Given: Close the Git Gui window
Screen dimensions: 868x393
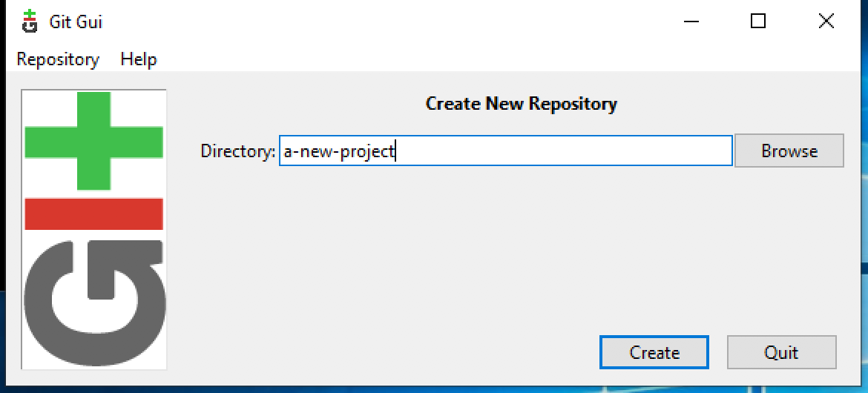Looking at the screenshot, I should coord(826,22).
